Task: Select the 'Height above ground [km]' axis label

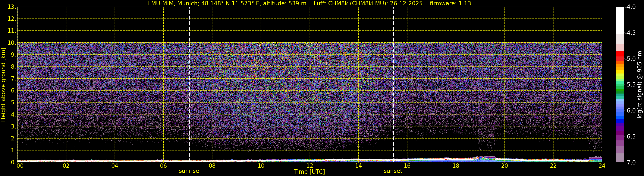Action: point(3,85)
